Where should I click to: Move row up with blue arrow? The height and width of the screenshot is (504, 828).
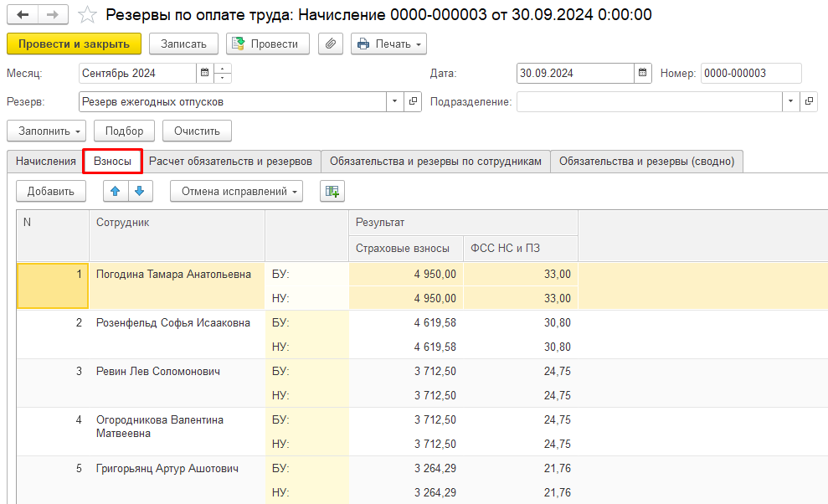[116, 191]
